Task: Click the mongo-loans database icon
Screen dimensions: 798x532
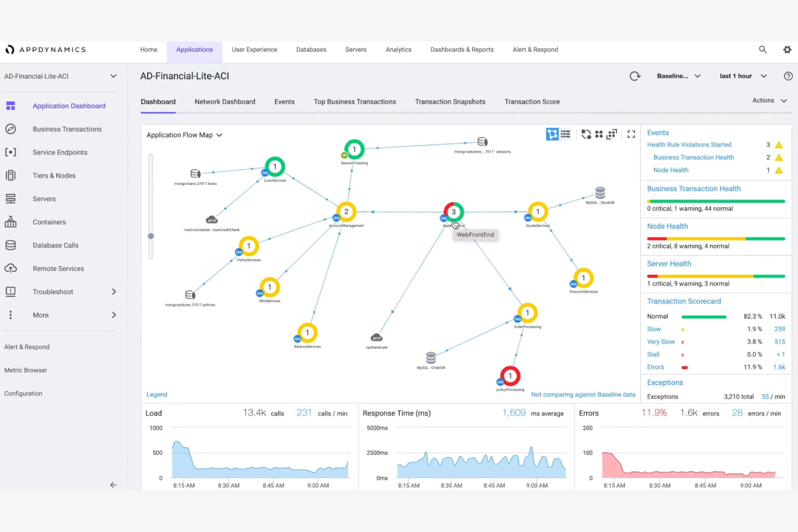Action: click(196, 174)
